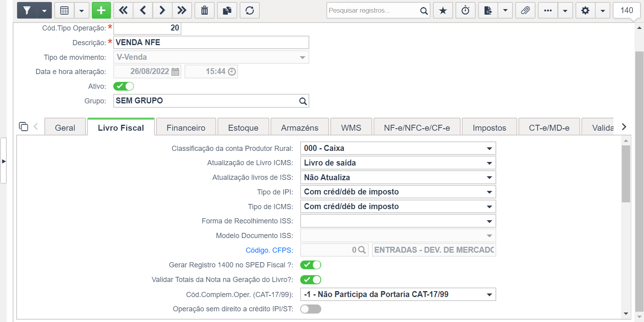
Task: Switch to the Impostos tab
Action: point(489,128)
